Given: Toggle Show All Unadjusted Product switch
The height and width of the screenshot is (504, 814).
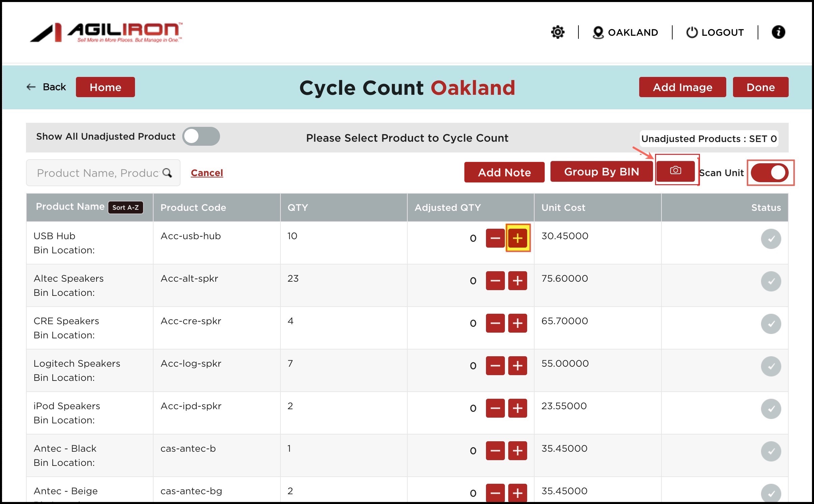Looking at the screenshot, I should 201,137.
